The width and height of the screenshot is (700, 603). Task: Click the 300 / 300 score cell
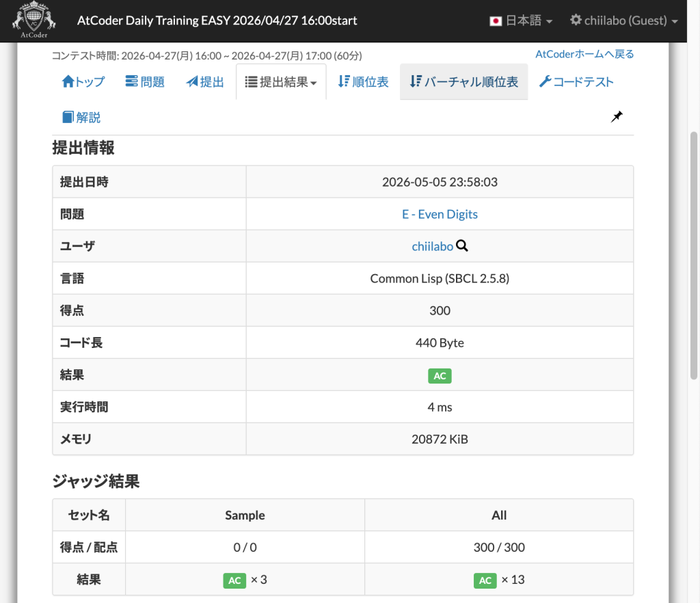point(499,547)
